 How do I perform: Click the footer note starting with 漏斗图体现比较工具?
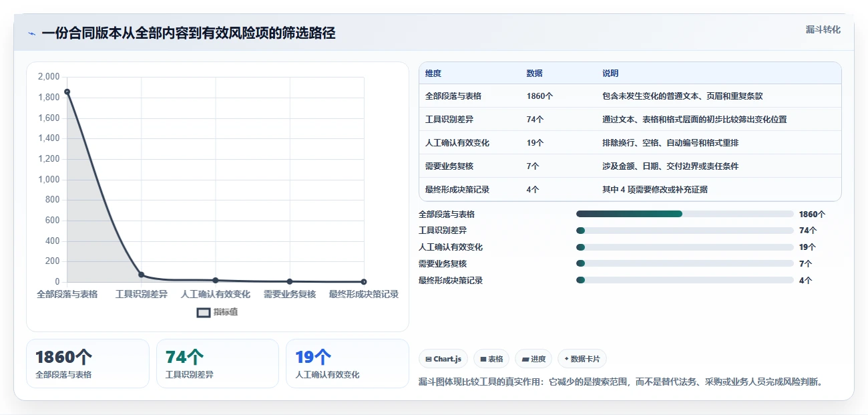623,382
